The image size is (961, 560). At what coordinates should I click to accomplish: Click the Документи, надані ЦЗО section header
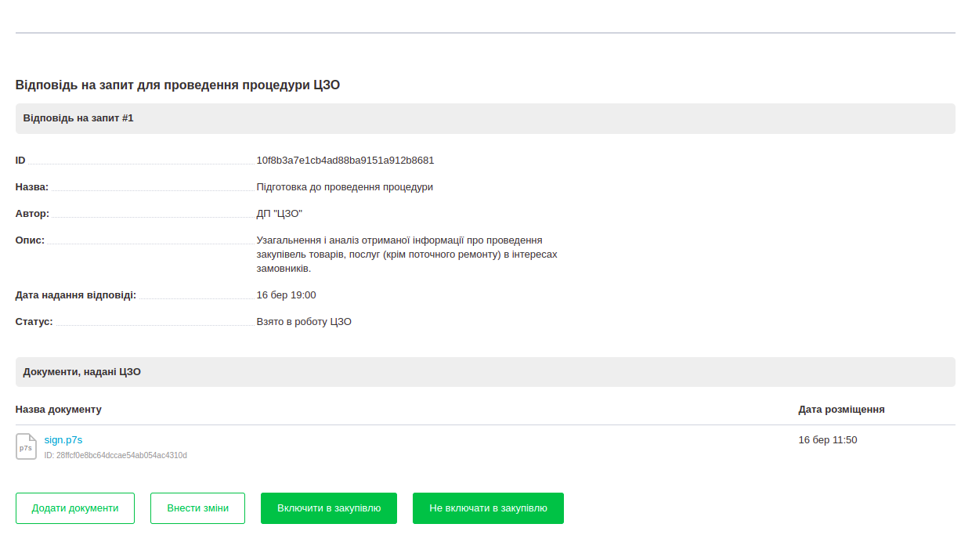pos(82,372)
